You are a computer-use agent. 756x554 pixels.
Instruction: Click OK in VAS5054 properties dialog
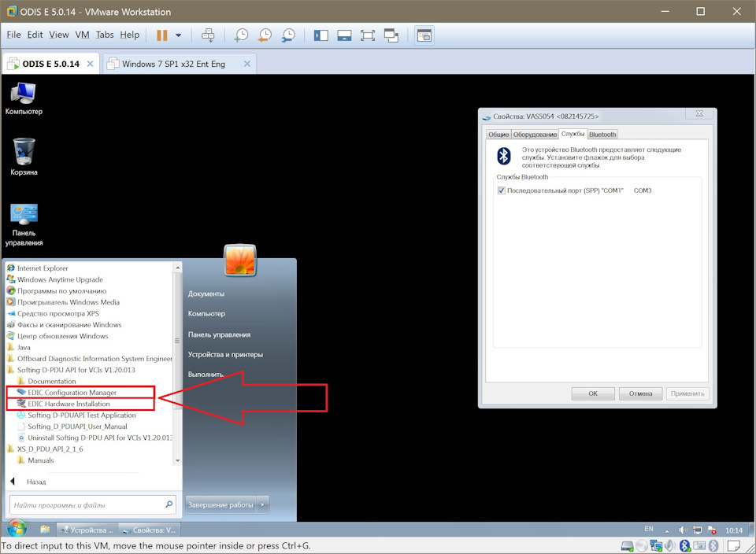pyautogui.click(x=593, y=393)
